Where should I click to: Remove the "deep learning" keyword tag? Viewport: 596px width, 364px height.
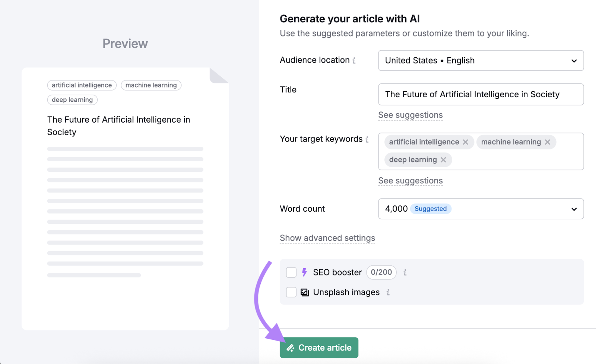click(443, 159)
